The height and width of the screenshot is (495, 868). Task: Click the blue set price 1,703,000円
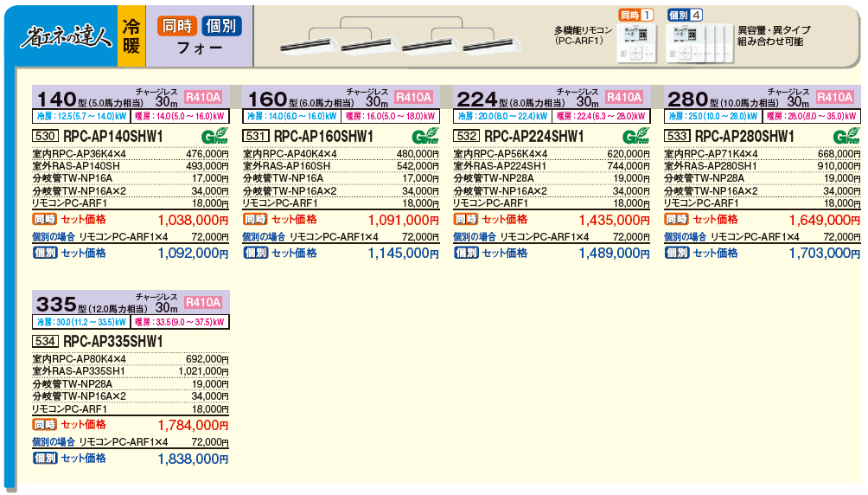(825, 254)
